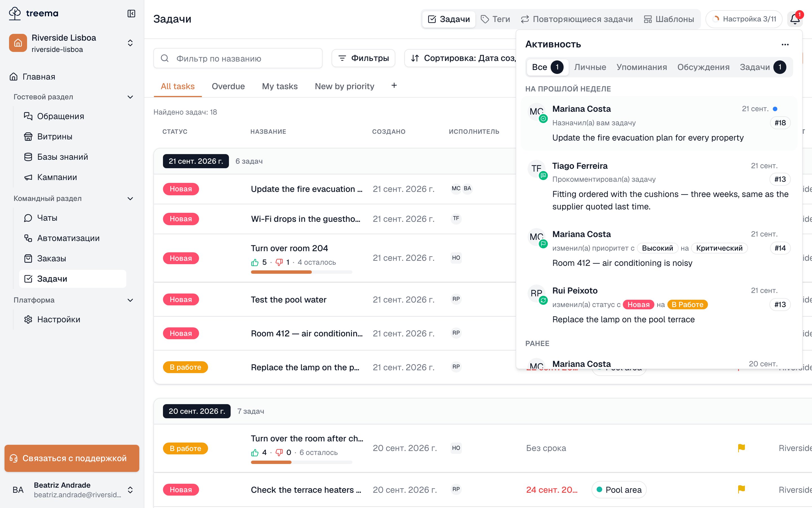Collapse Платформа section
This screenshot has height=508, width=812.
click(130, 300)
